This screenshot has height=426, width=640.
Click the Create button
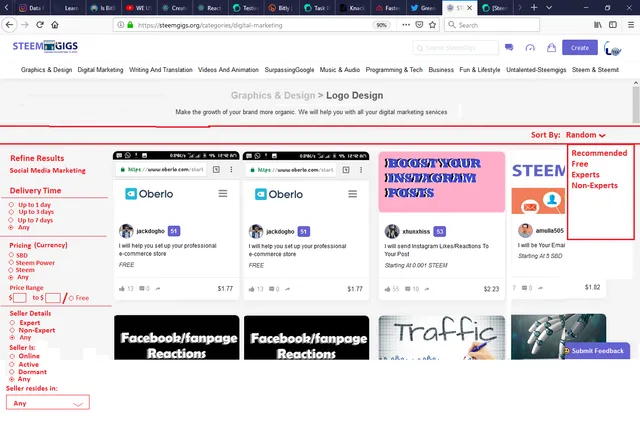580,47
